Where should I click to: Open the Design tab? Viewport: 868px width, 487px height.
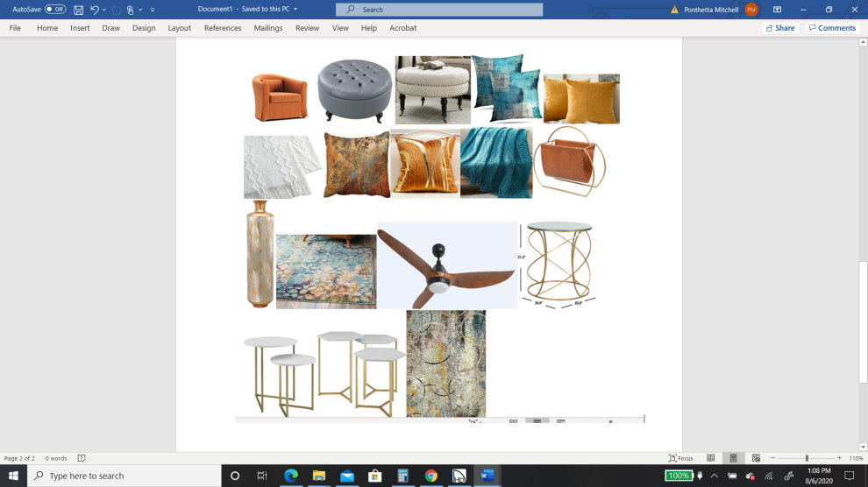click(144, 28)
